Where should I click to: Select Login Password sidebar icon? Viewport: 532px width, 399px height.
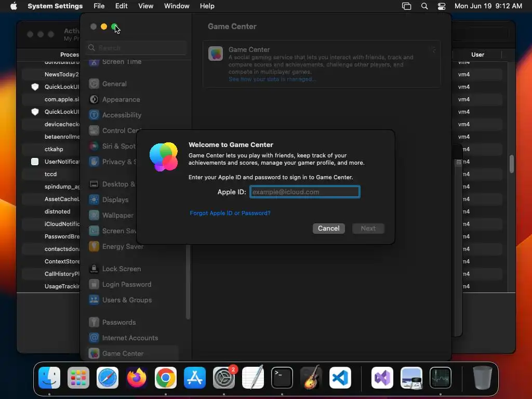click(94, 285)
